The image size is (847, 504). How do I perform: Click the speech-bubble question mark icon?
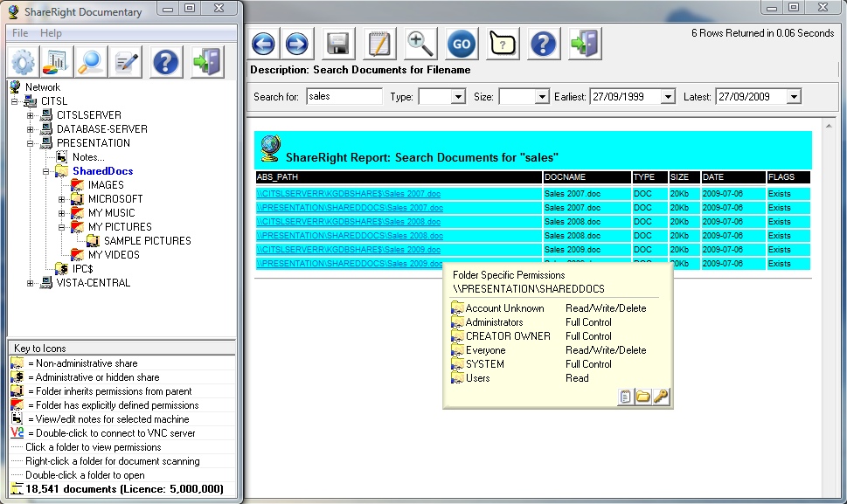tap(503, 44)
